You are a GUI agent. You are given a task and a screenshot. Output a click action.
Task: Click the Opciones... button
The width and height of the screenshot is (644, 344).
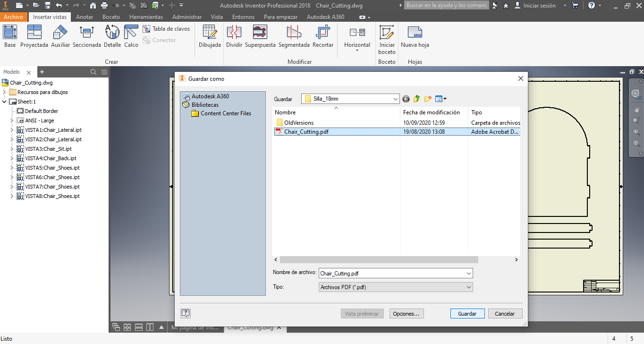407,313
